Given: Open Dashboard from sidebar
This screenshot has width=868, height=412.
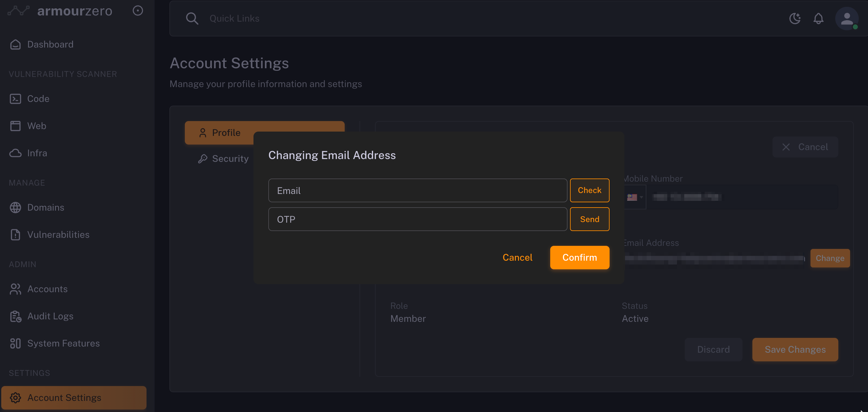Looking at the screenshot, I should pos(50,44).
